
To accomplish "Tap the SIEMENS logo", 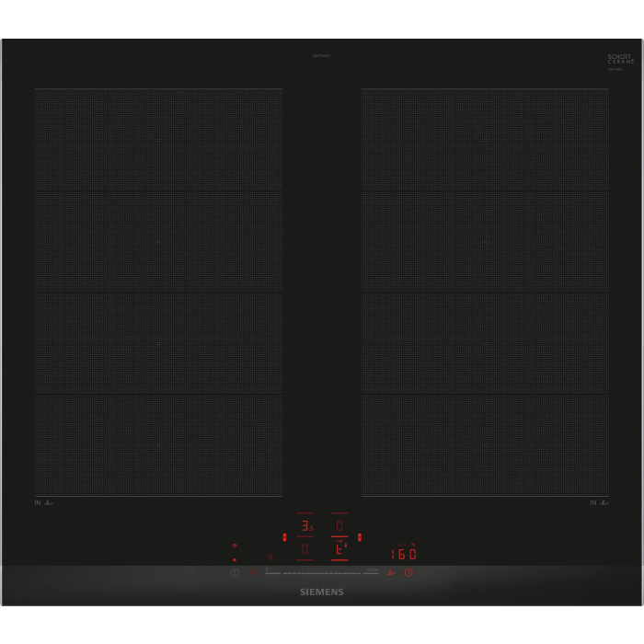I will (x=322, y=592).
